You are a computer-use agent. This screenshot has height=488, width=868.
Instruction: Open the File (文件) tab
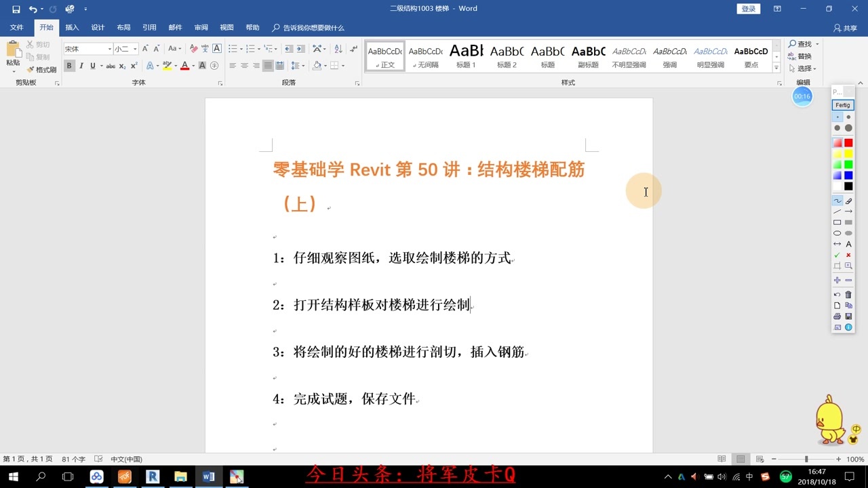tap(17, 28)
